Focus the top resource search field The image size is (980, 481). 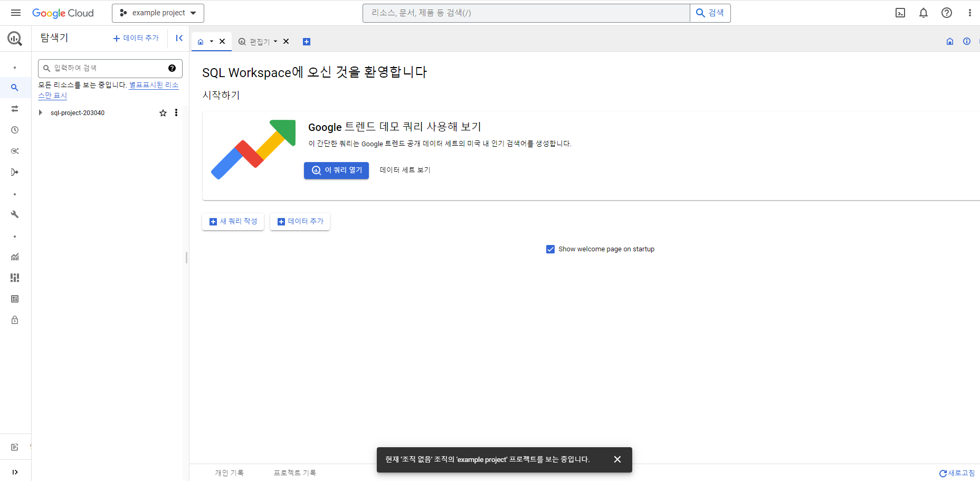click(x=526, y=13)
